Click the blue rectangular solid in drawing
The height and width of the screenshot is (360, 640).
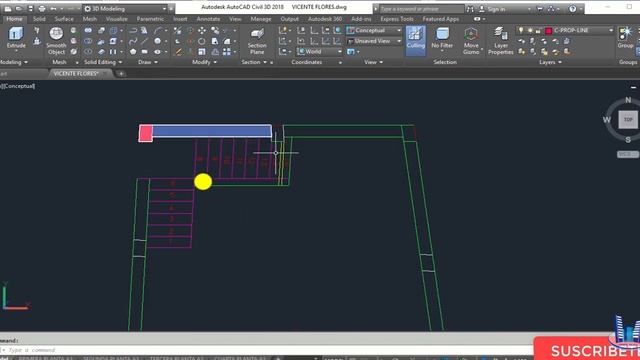pyautogui.click(x=212, y=131)
